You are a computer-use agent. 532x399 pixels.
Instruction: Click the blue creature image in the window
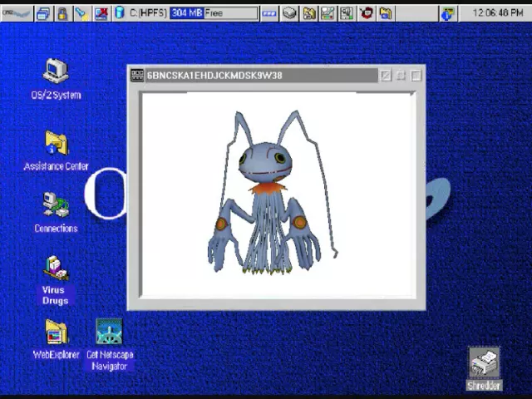tap(273, 192)
